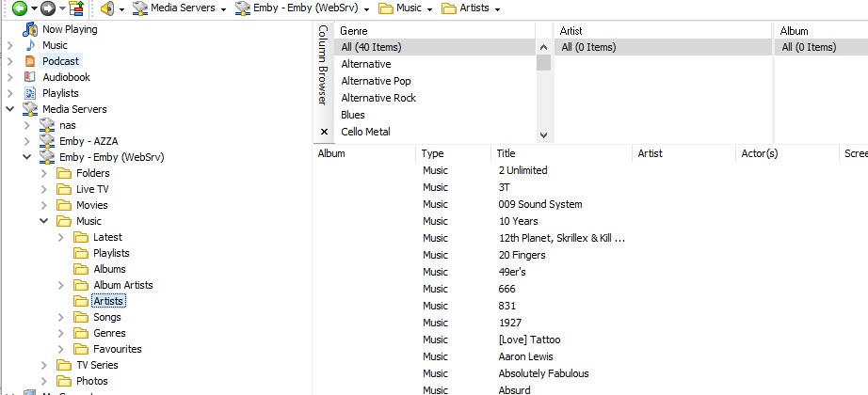The height and width of the screenshot is (395, 868).
Task: Expand the nas media server
Action: 27,125
